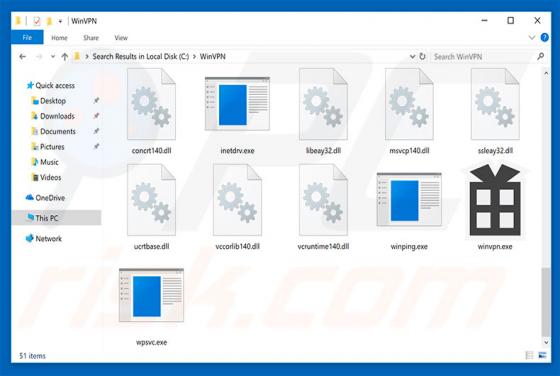Viewport: 560px width, 376px height.
Task: Unpin Documents using its pin icon
Action: 96,131
